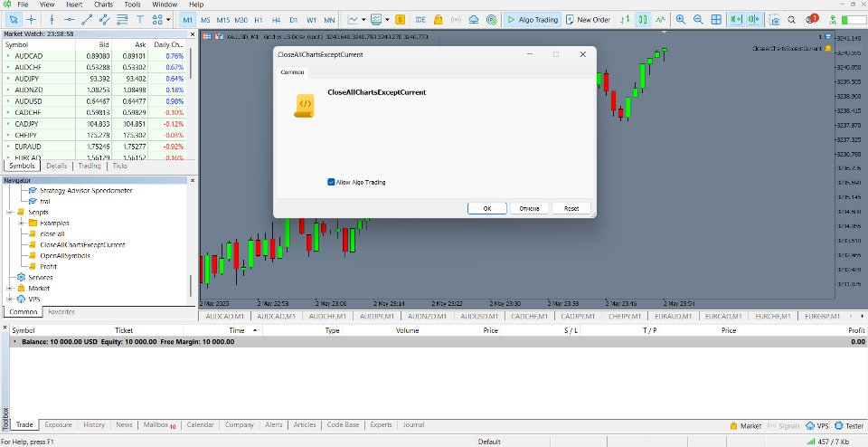Select Services in the Navigator tree
This screenshot has height=447, width=868.
[x=41, y=277]
